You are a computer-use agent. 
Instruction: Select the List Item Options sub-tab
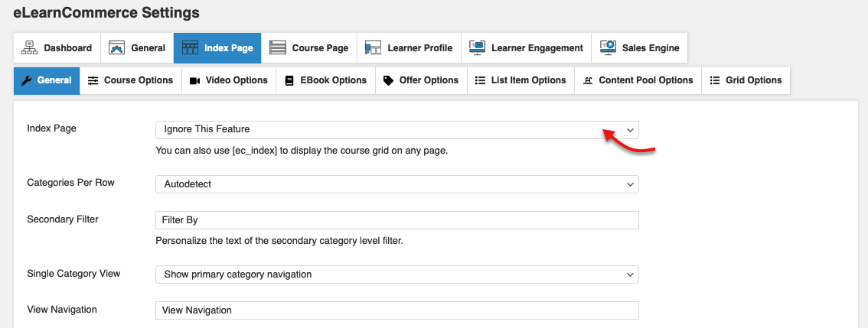click(520, 81)
